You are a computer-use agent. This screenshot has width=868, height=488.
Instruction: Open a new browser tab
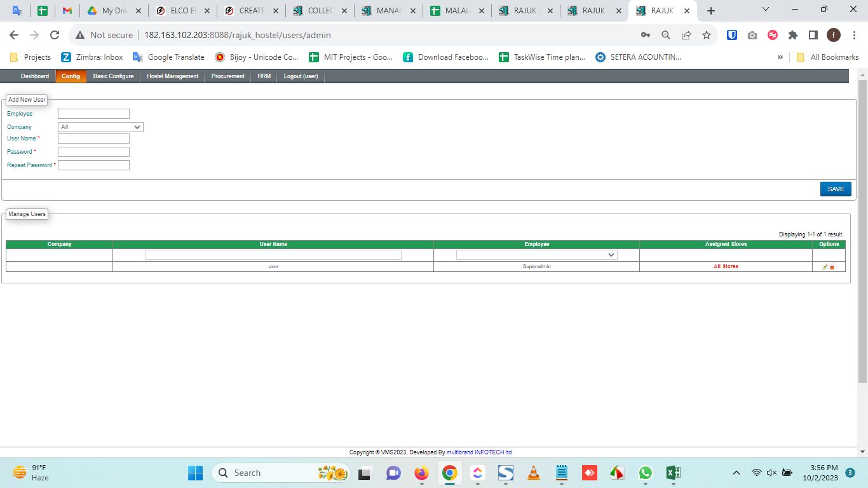click(711, 11)
